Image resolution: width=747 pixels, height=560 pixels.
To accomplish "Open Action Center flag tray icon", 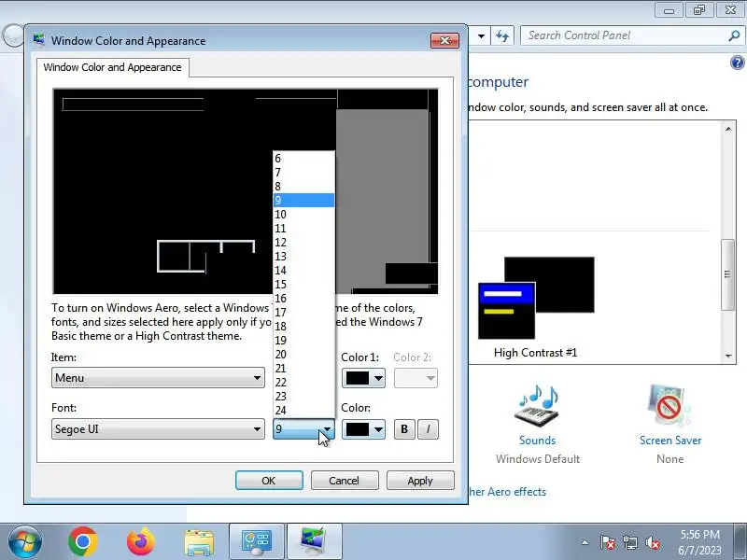I will click(608, 542).
